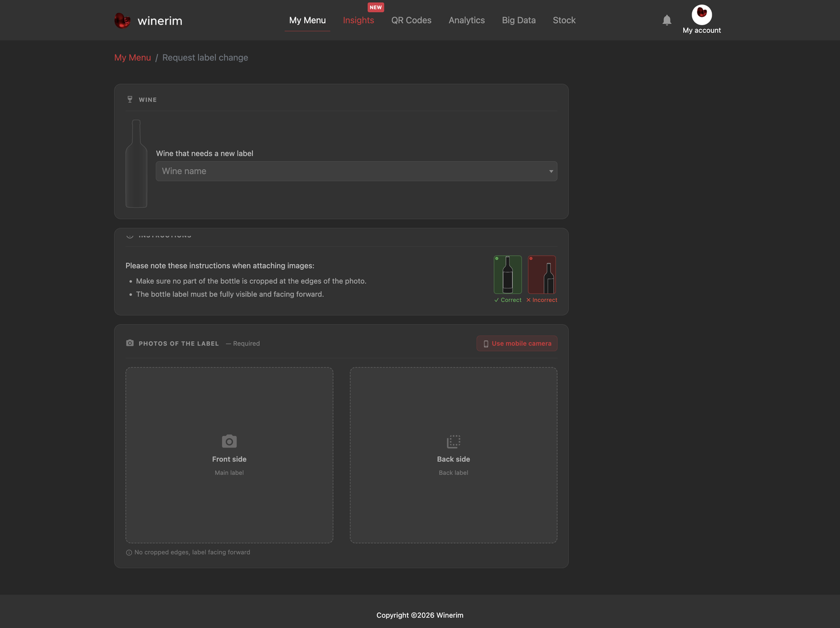Click the red Incorrect bottle example
Screen dimensions: 840x628
[x=542, y=275]
